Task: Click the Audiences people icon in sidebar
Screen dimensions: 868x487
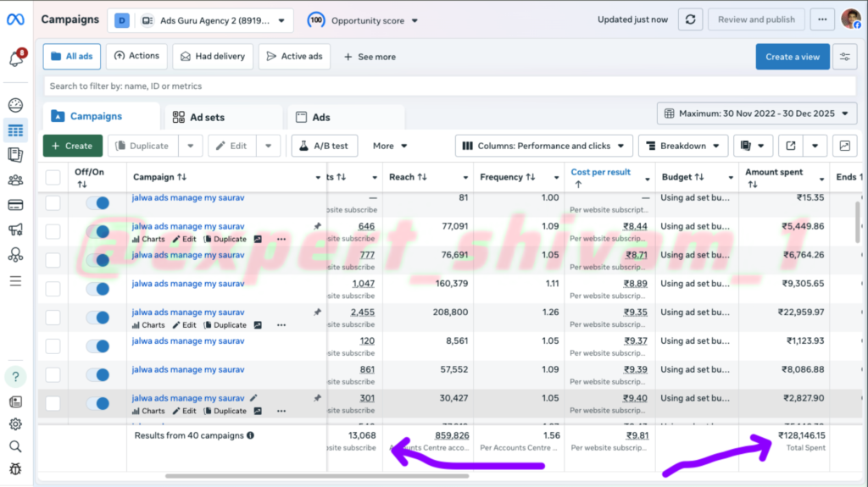Action: [15, 180]
